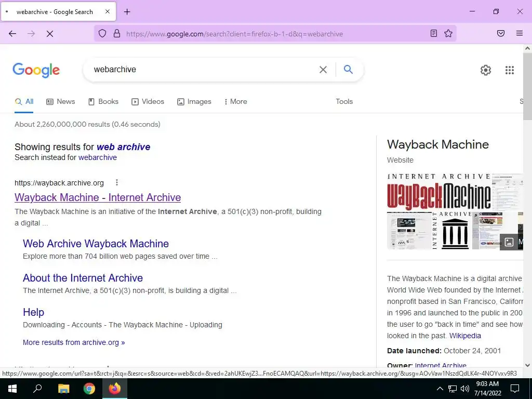
Task: Open the Help sublink
Action: tap(34, 312)
